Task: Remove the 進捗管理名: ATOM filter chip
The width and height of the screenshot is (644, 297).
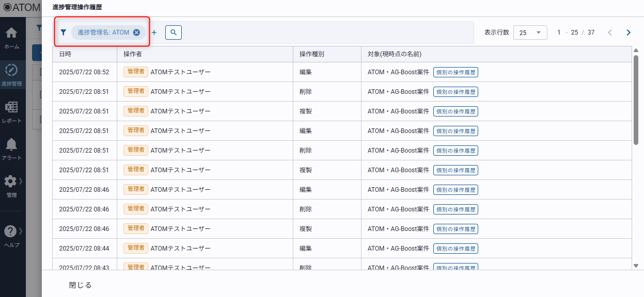Action: point(136,32)
